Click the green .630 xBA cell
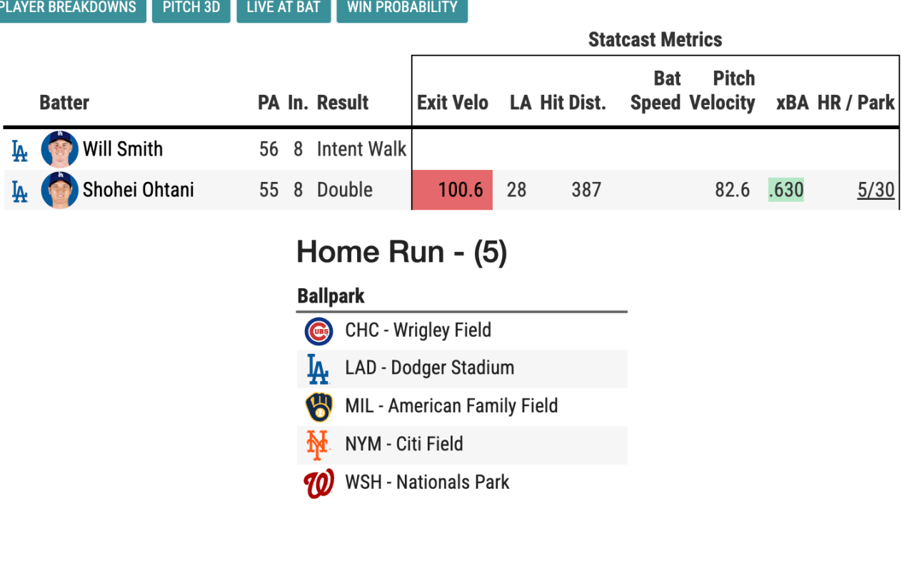 pyautogui.click(x=785, y=190)
